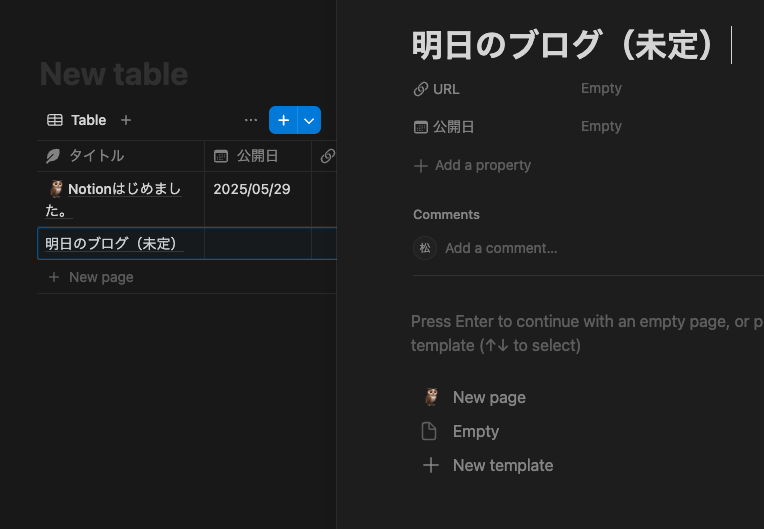Viewport: 764px width, 529px height.
Task: Click the Table view tab
Action: point(77,120)
